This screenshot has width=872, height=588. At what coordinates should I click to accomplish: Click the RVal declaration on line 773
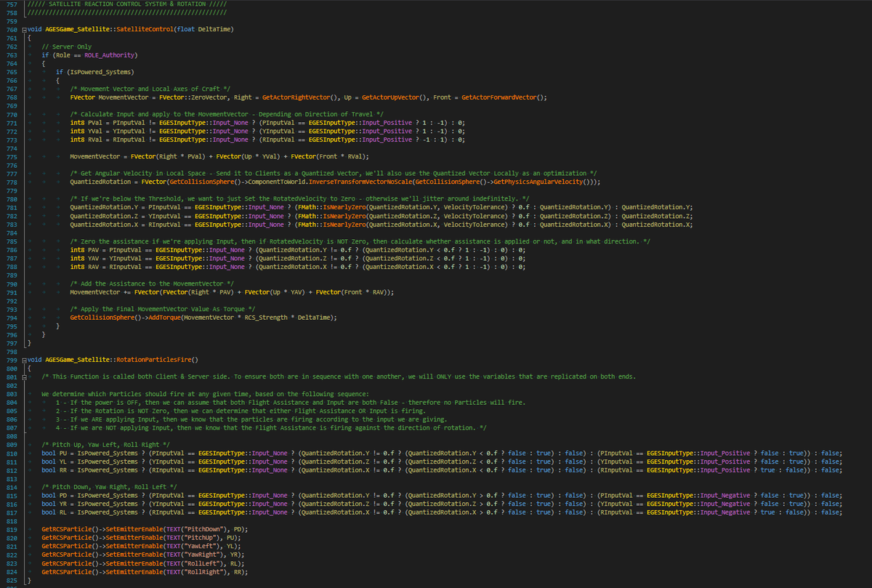click(85, 138)
